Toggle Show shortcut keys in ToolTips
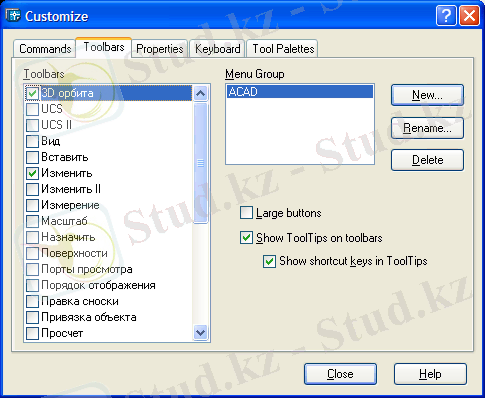The image size is (485, 398). pyautogui.click(x=269, y=261)
